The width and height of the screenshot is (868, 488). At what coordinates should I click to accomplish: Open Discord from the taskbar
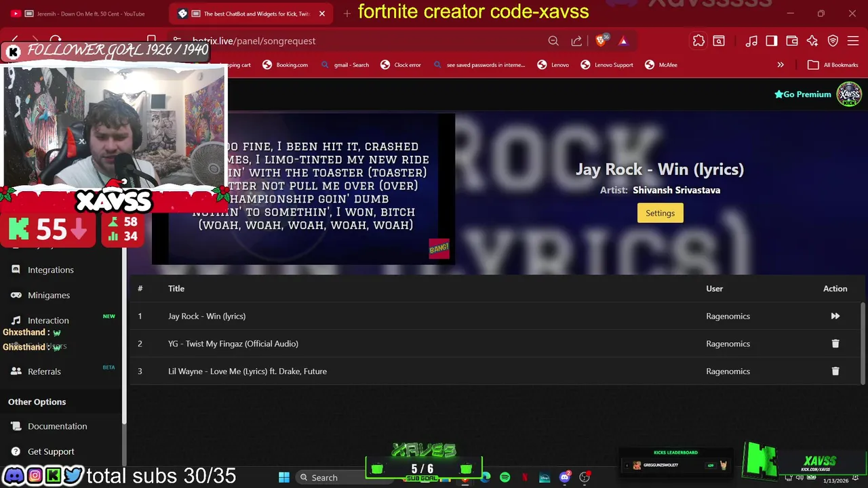(565, 477)
